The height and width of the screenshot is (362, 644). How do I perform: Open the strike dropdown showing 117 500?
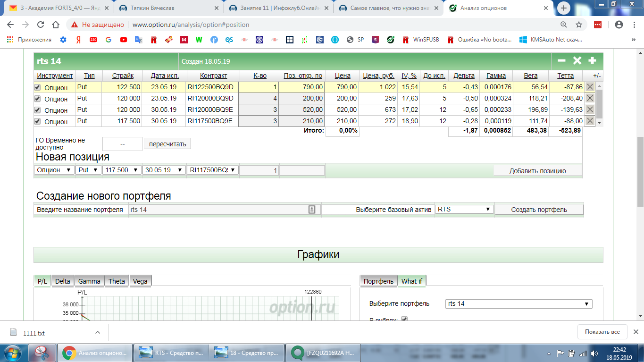point(122,170)
